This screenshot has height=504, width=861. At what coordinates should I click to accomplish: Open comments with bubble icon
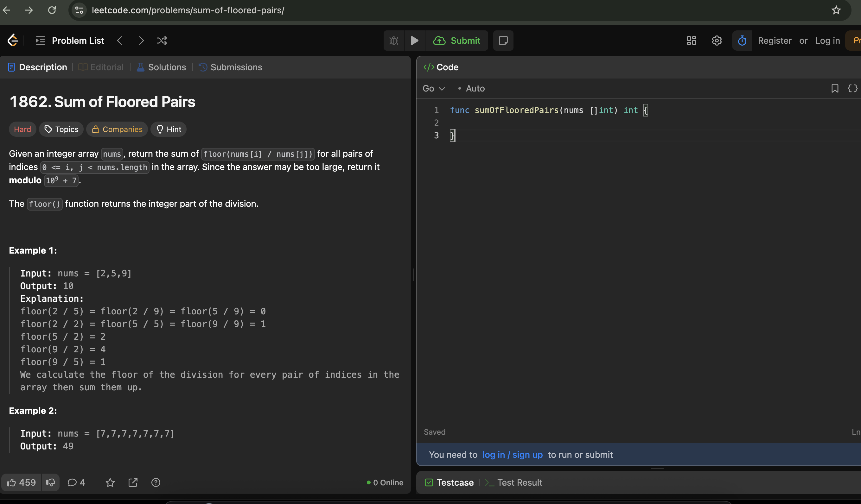point(76,482)
